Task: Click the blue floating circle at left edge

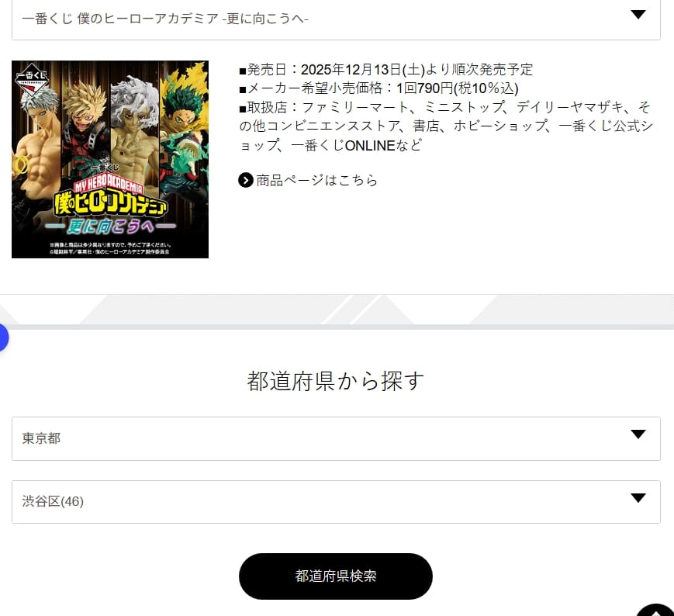Action: (3, 338)
